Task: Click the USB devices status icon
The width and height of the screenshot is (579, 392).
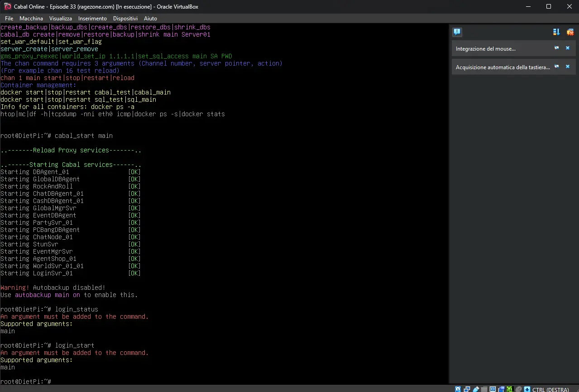Action: click(x=476, y=389)
